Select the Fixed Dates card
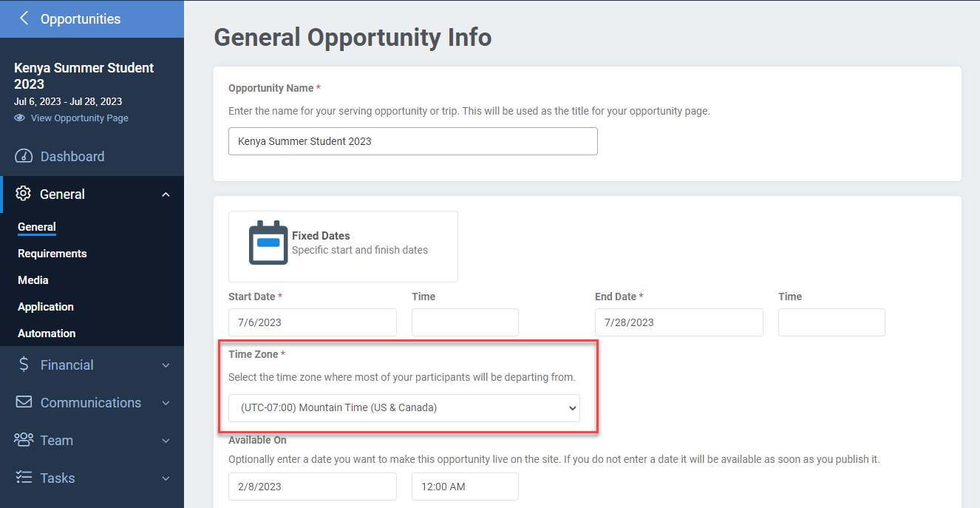980x508 pixels. (343, 246)
